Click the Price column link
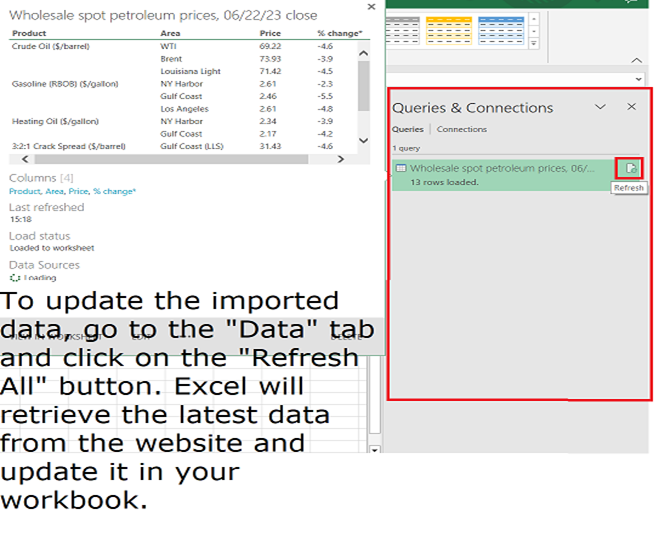The width and height of the screenshot is (659, 552). pos(79,191)
